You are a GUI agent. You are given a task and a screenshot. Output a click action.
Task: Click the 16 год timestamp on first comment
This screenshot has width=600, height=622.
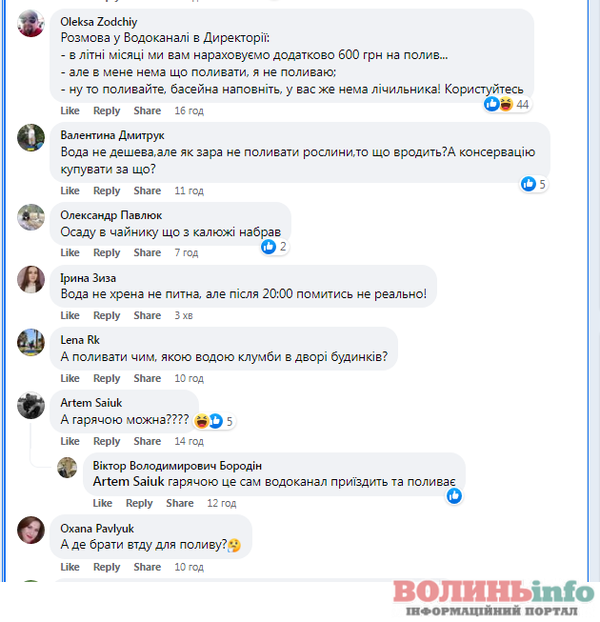[x=189, y=111]
